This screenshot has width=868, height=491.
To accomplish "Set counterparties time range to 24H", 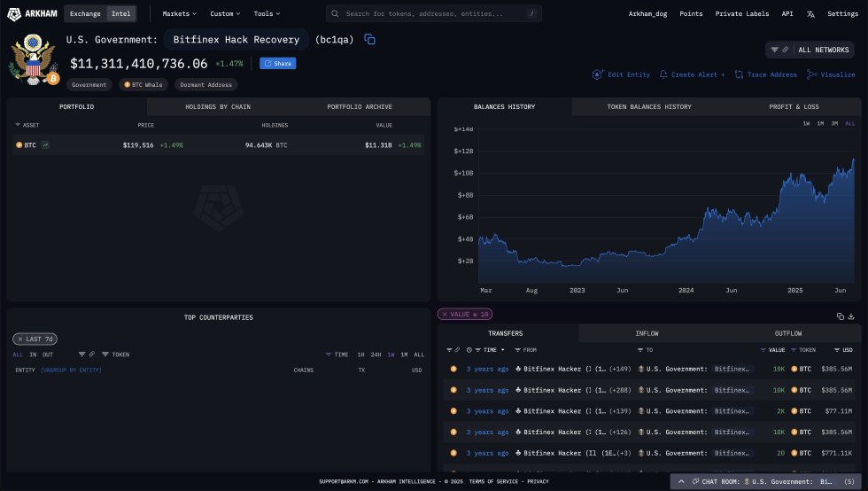I will (x=376, y=355).
